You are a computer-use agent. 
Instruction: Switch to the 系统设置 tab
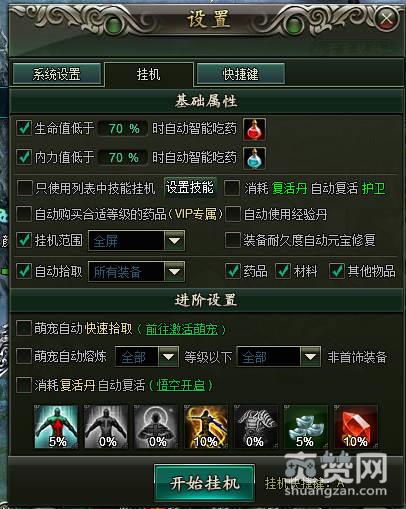tap(57, 74)
